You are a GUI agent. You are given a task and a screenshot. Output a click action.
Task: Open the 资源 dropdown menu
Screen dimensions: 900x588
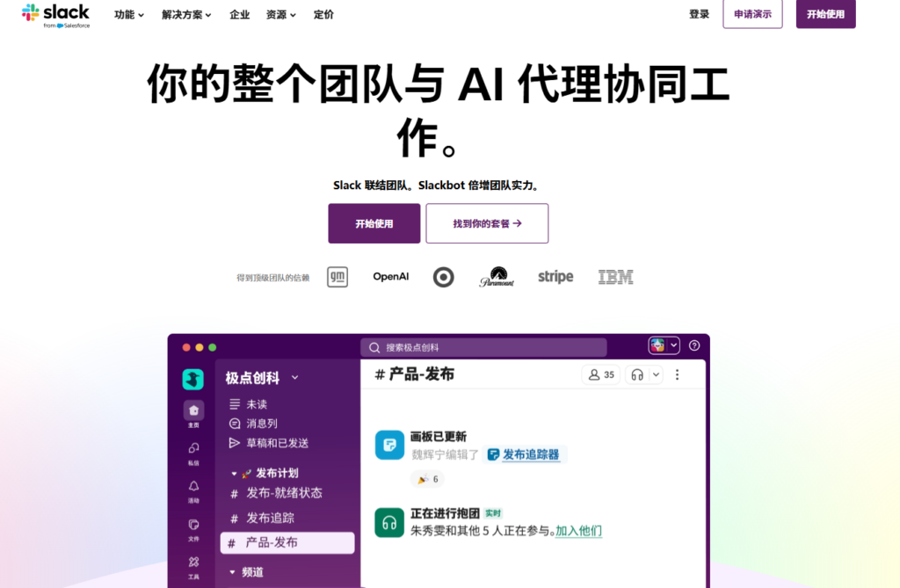(280, 15)
